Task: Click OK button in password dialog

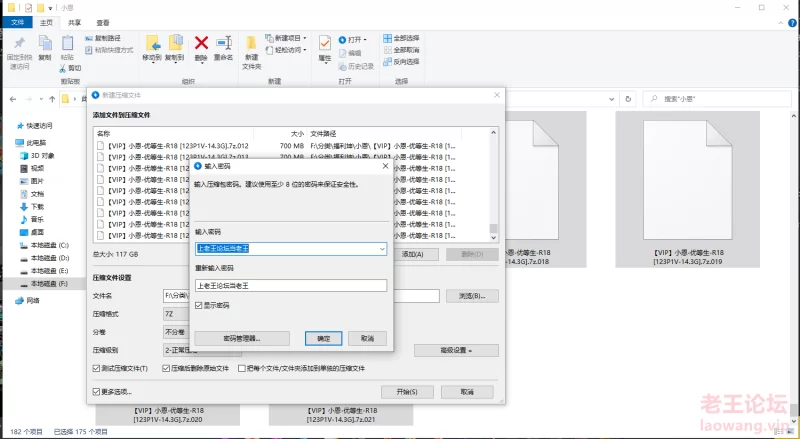Action: click(x=323, y=338)
